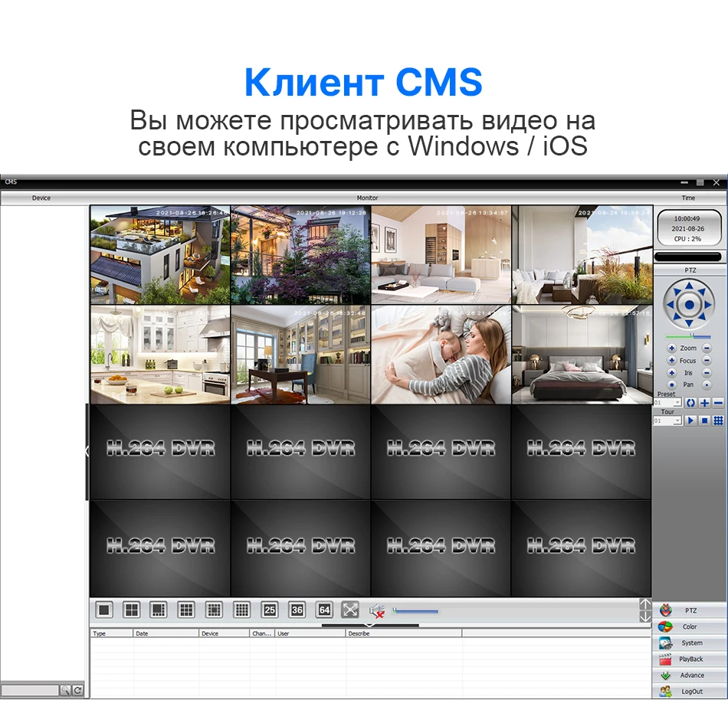Open Iris with plus button

(671, 373)
